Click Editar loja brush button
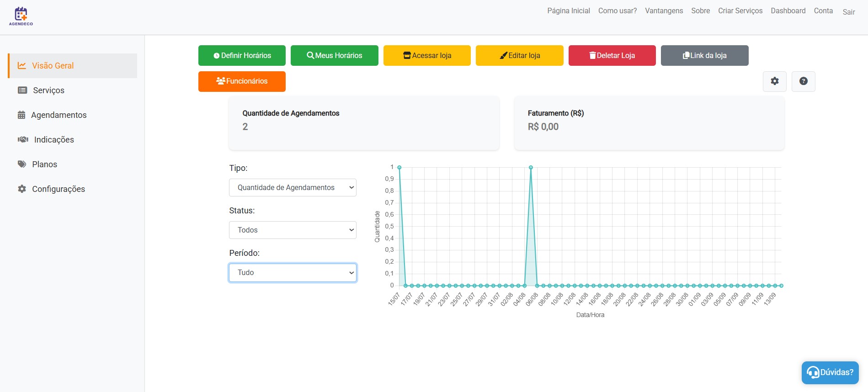 519,56
